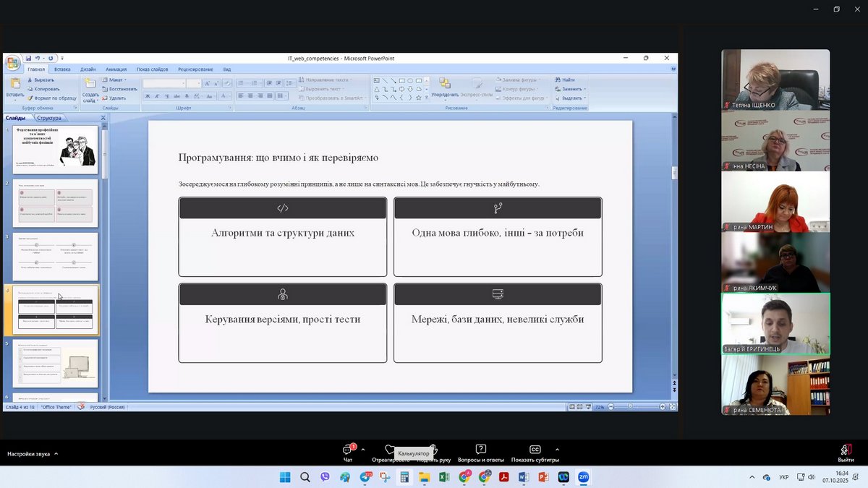Switch to the Вставка ribbon tab
Screen dimensions: 868x488
(62, 69)
